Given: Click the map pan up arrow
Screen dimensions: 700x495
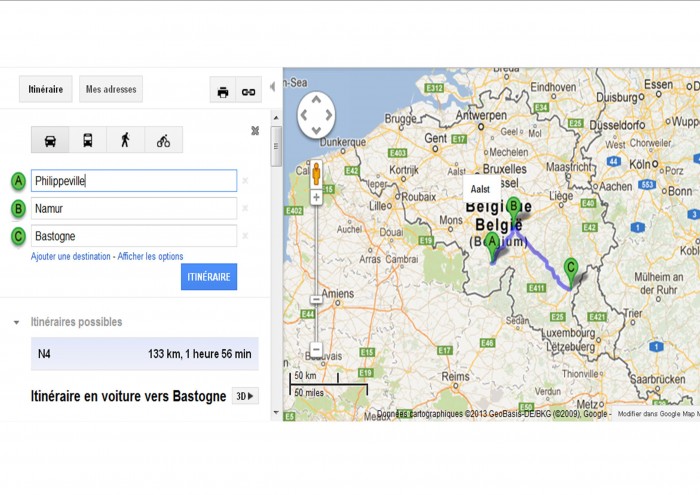Looking at the screenshot, I should click(x=316, y=100).
